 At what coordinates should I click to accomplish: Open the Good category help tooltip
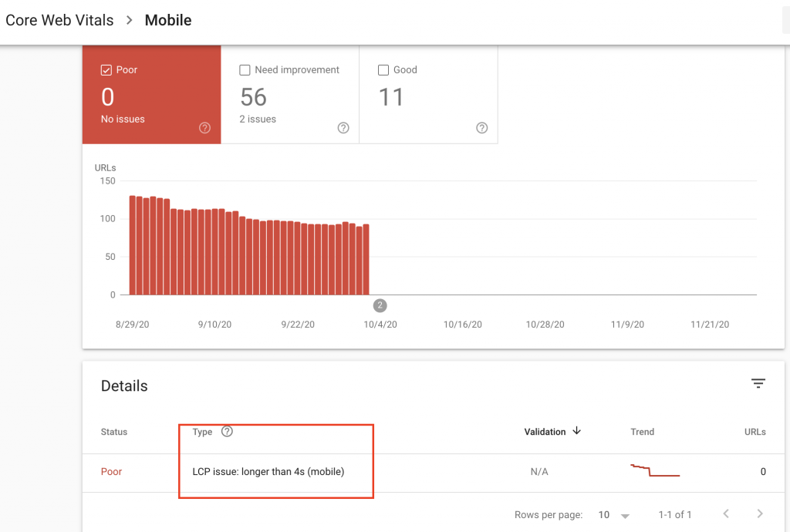tap(481, 128)
